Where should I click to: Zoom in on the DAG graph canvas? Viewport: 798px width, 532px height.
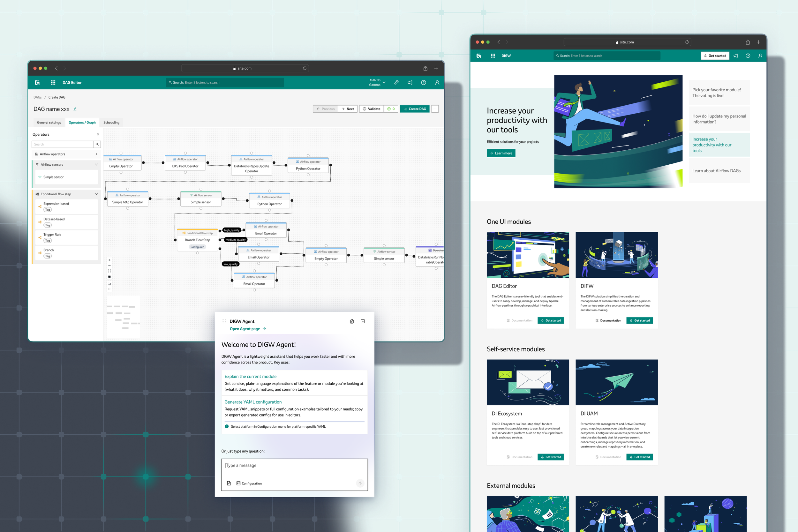(109, 260)
